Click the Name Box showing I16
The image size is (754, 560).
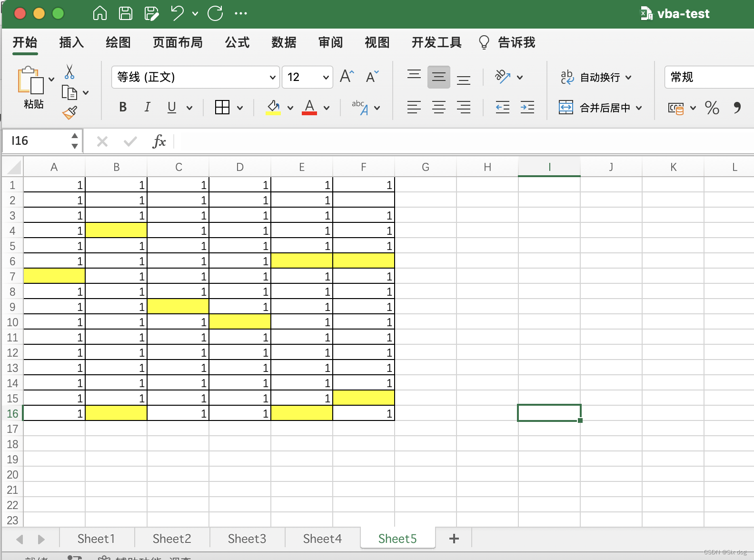coord(36,141)
